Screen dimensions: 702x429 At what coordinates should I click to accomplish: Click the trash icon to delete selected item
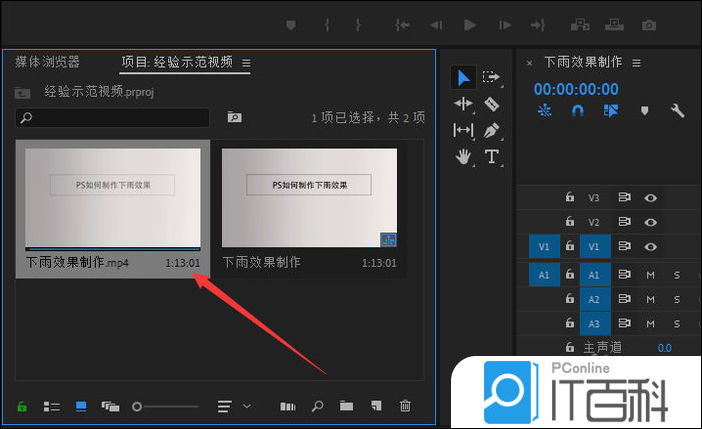pos(405,406)
